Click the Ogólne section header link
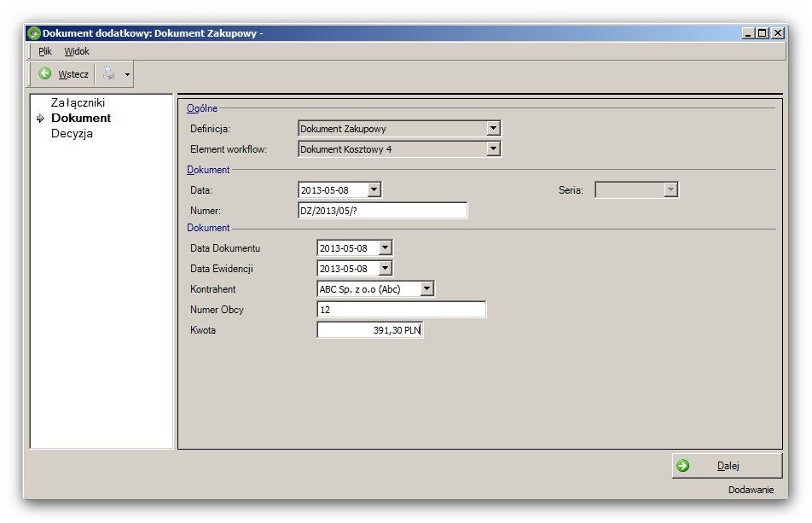 point(202,108)
